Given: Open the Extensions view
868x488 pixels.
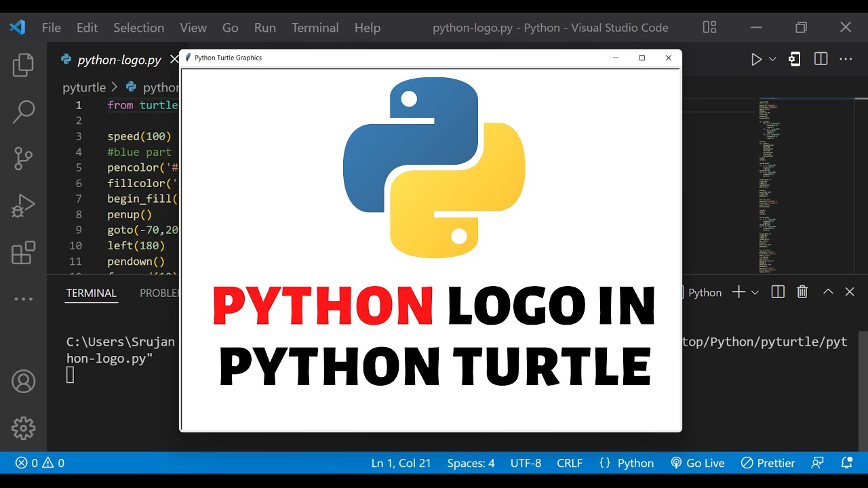Looking at the screenshot, I should pyautogui.click(x=23, y=252).
